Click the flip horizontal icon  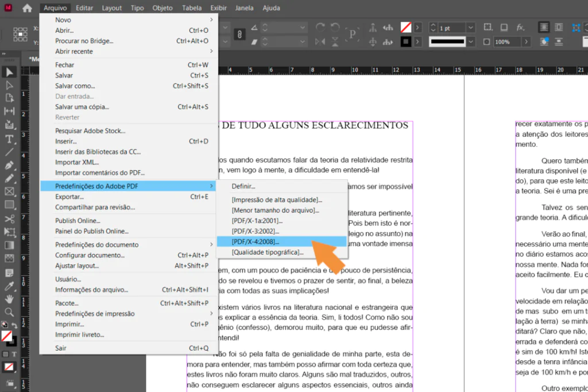pyautogui.click(x=320, y=41)
